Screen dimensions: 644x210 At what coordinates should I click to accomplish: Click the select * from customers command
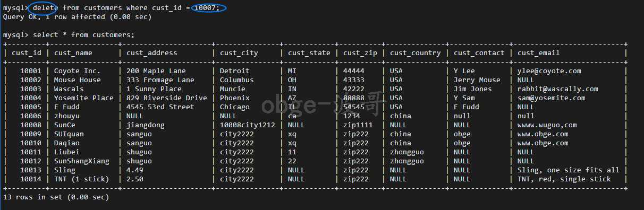tap(84, 35)
